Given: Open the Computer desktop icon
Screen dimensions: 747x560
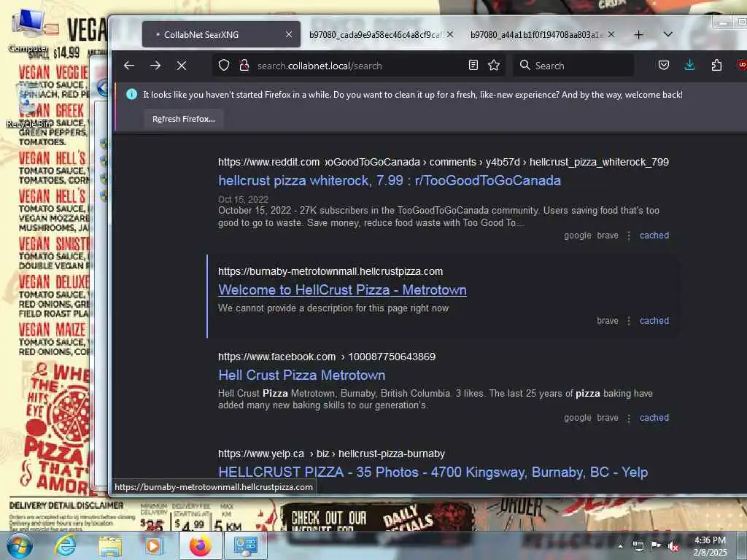Looking at the screenshot, I should (x=28, y=29).
